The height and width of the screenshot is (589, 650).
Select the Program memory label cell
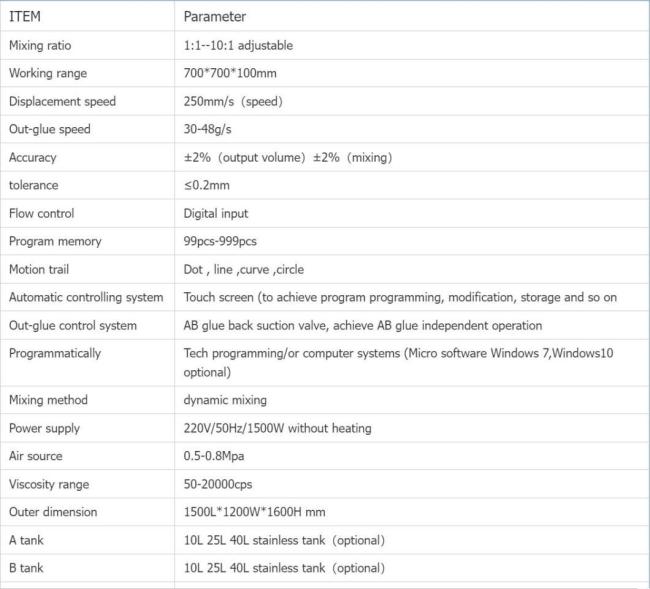(x=55, y=241)
